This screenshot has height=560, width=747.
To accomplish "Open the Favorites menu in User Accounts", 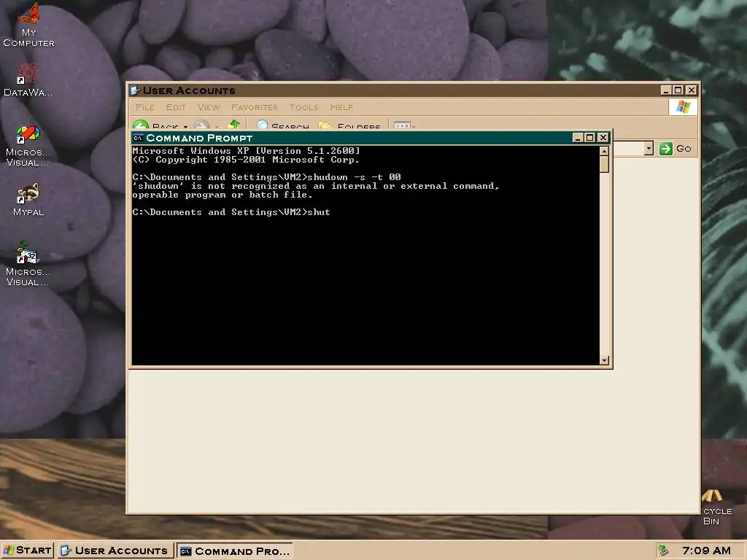I will (255, 107).
